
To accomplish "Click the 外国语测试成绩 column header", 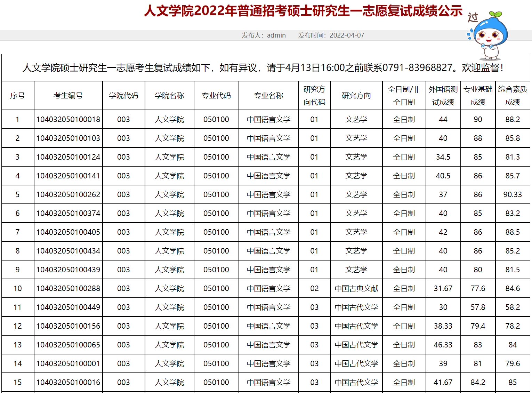I will click(x=443, y=96).
